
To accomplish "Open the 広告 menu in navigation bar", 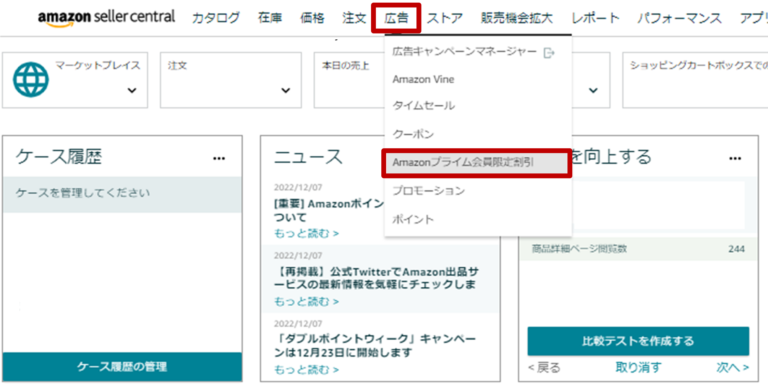I will pyautogui.click(x=396, y=19).
